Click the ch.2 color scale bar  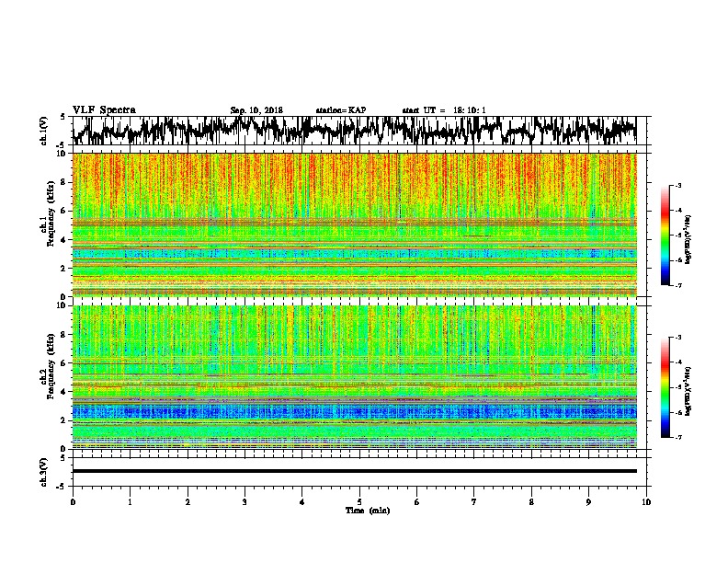(665, 387)
